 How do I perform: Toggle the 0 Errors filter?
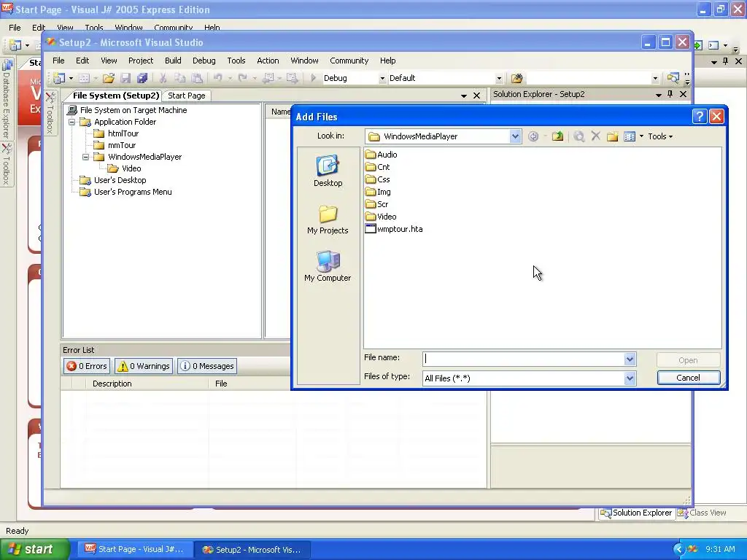point(87,366)
